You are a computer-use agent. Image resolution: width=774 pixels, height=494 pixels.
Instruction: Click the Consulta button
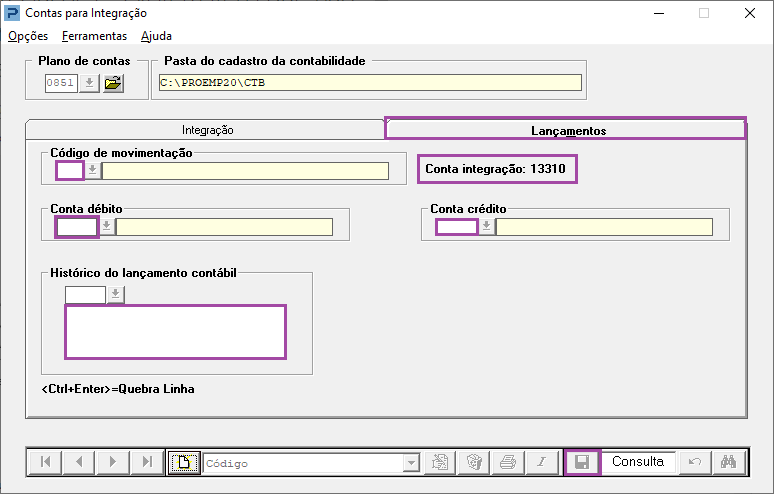[638, 462]
